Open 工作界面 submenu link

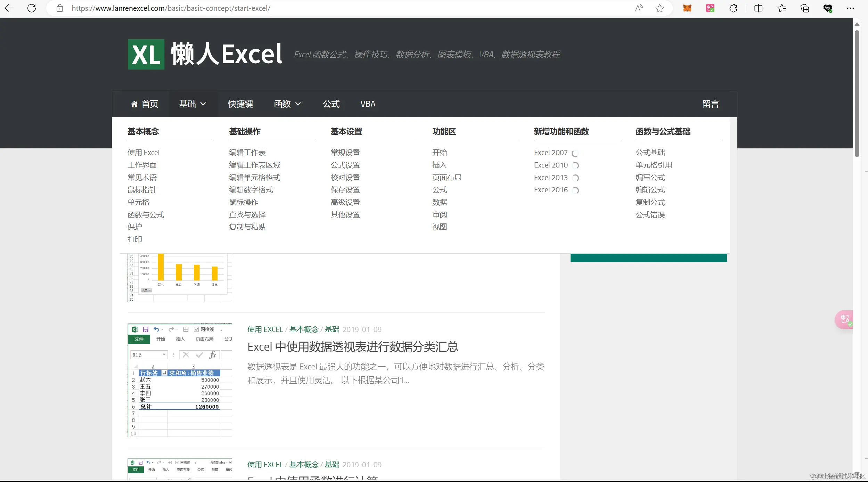pos(142,165)
